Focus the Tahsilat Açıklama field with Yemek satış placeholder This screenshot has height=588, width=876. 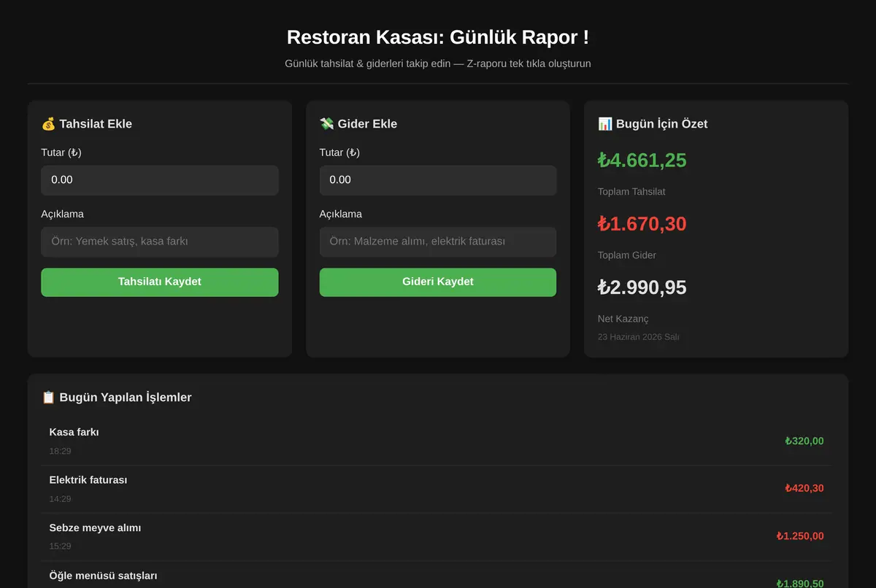[x=160, y=241]
